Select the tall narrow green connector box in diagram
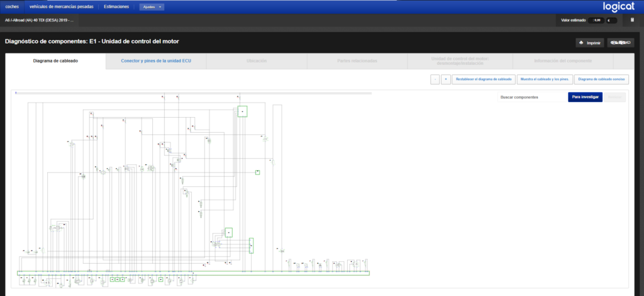Image resolution: width=644 pixels, height=296 pixels. coord(252,246)
